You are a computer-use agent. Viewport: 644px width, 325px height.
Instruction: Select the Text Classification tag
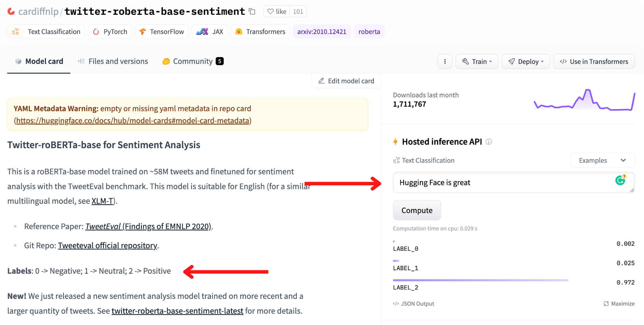click(46, 31)
